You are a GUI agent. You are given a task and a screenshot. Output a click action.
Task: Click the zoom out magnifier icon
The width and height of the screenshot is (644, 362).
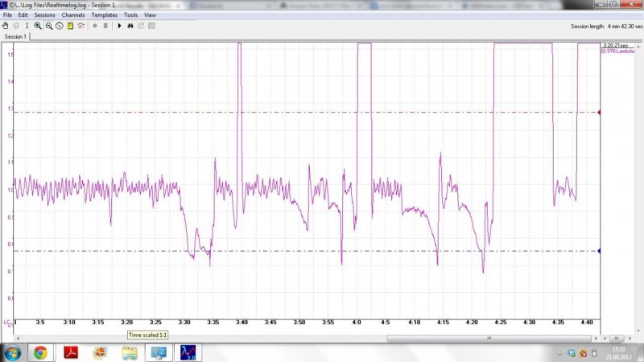(x=49, y=26)
